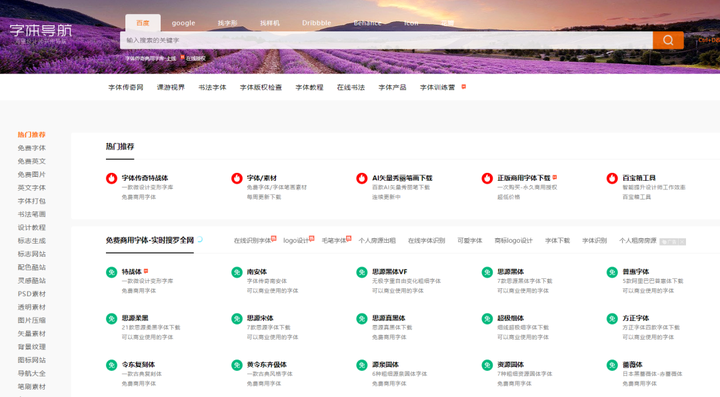
Task: Click the 在线授权 link under the search box
Action: point(196,58)
